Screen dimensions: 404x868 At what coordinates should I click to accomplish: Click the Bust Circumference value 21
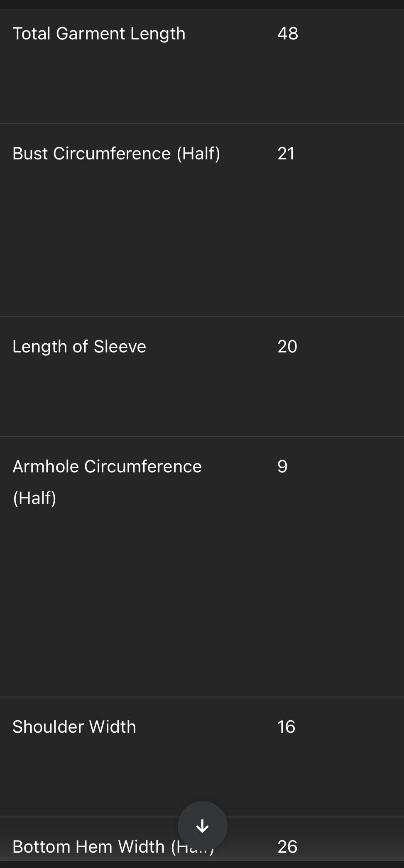286,154
